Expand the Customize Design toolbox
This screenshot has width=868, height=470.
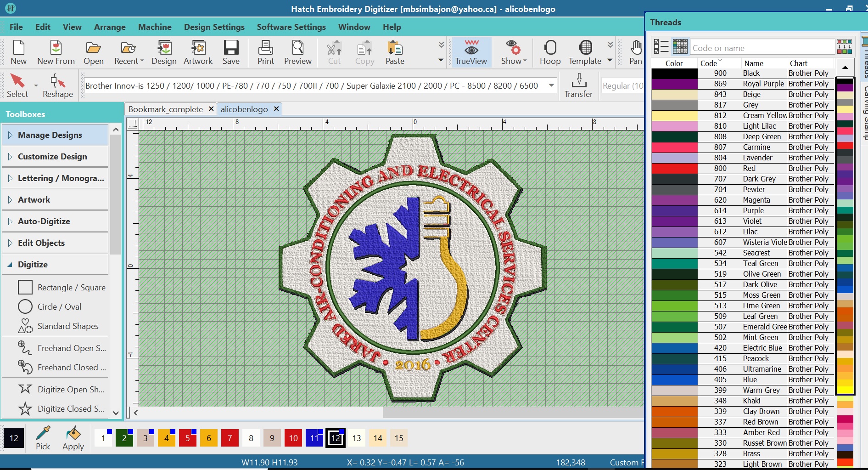tap(55, 157)
